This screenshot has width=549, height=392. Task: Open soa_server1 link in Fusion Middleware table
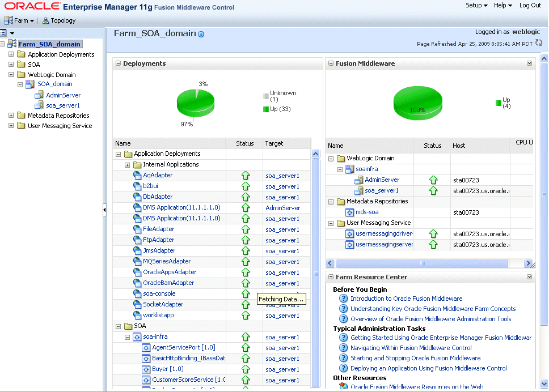point(382,190)
